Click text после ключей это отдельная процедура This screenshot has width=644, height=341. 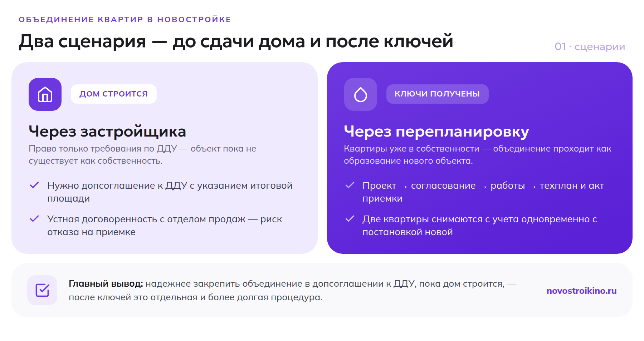(x=195, y=297)
